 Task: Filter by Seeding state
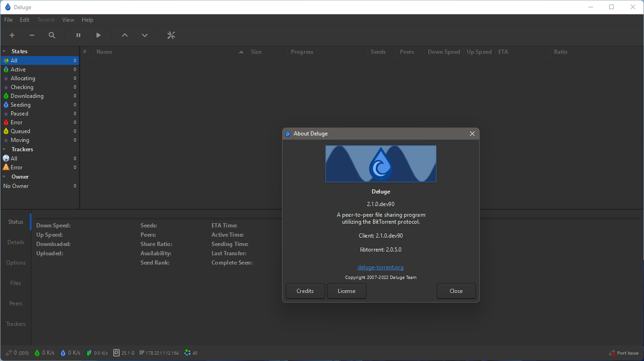[x=40, y=105]
